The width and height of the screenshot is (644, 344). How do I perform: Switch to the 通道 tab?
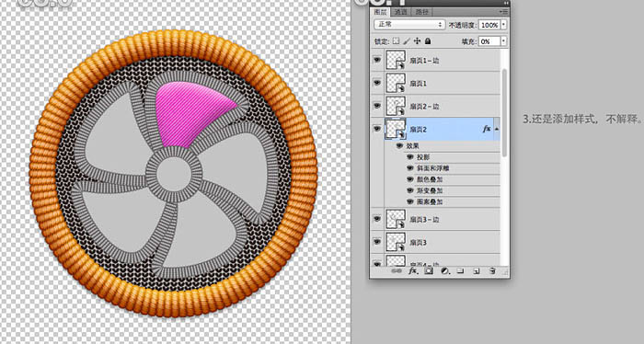(400, 12)
